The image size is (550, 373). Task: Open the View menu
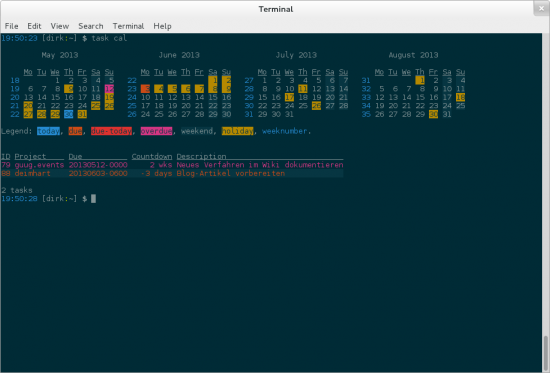[60, 26]
